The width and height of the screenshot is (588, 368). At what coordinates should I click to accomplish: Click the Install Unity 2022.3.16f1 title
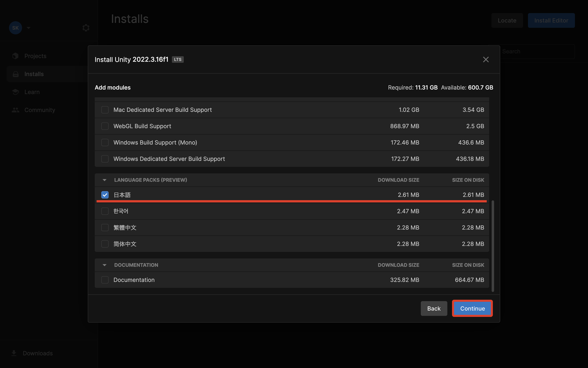[x=131, y=59]
